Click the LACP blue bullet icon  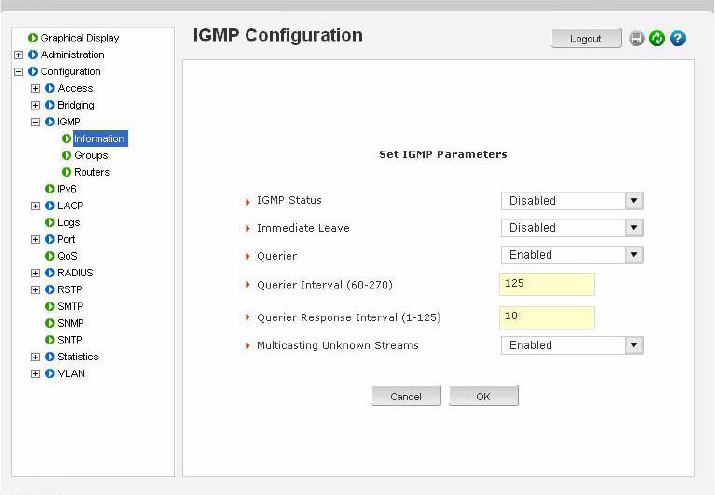point(50,206)
